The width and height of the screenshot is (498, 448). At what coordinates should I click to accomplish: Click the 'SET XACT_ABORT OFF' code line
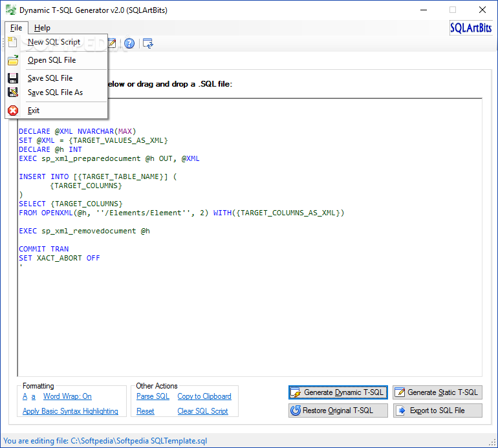59,258
